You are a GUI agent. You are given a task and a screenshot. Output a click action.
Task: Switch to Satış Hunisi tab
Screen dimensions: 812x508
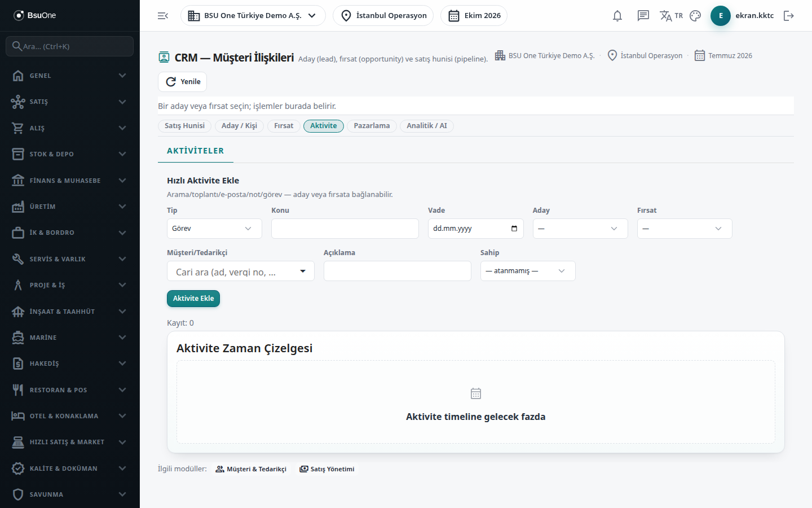tap(185, 126)
